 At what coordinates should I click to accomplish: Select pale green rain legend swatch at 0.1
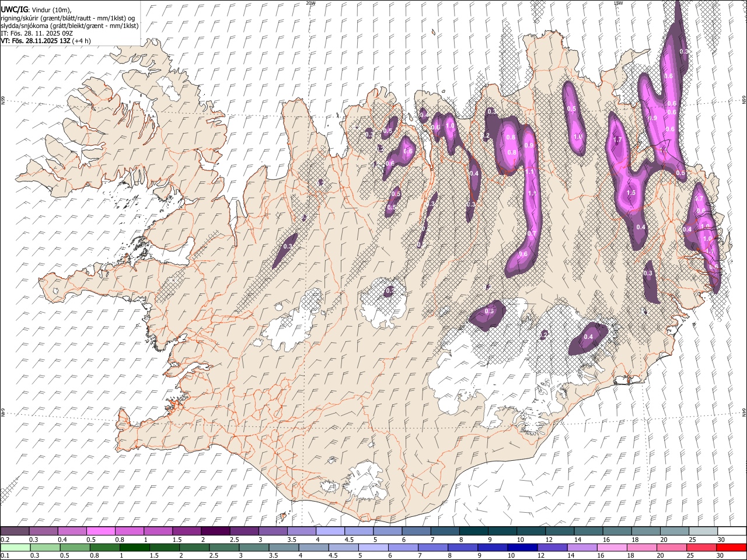coord(16,548)
